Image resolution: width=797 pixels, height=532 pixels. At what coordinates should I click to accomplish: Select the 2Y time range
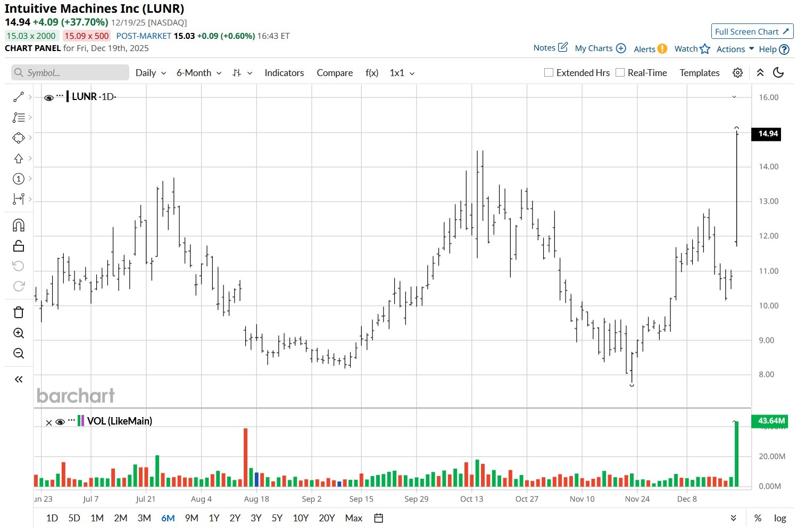235,518
